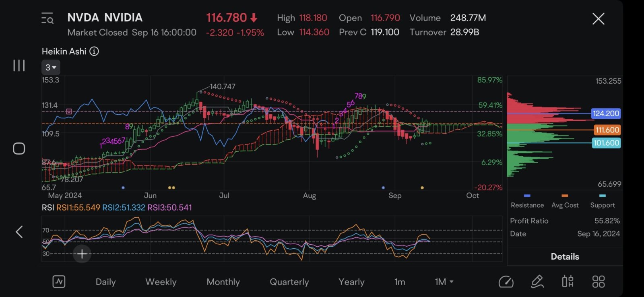This screenshot has height=297, width=644.
Task: Click the Profit Ratio 55.82% value
Action: point(607,221)
